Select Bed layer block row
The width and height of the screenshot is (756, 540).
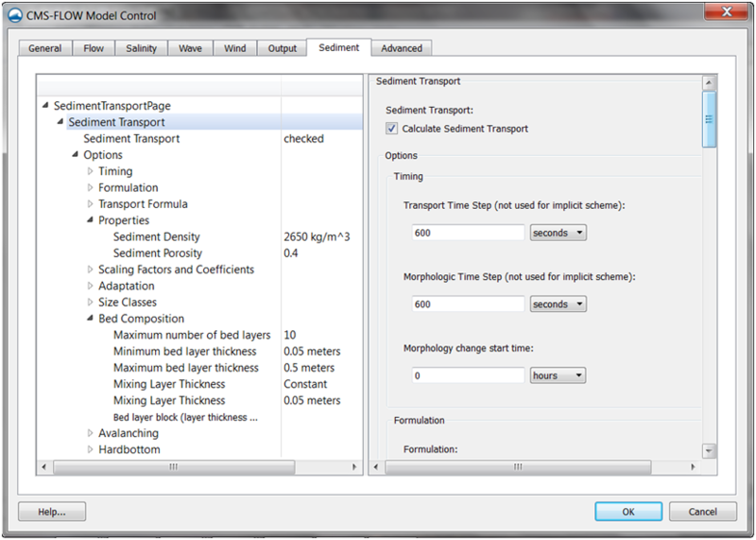point(185,417)
